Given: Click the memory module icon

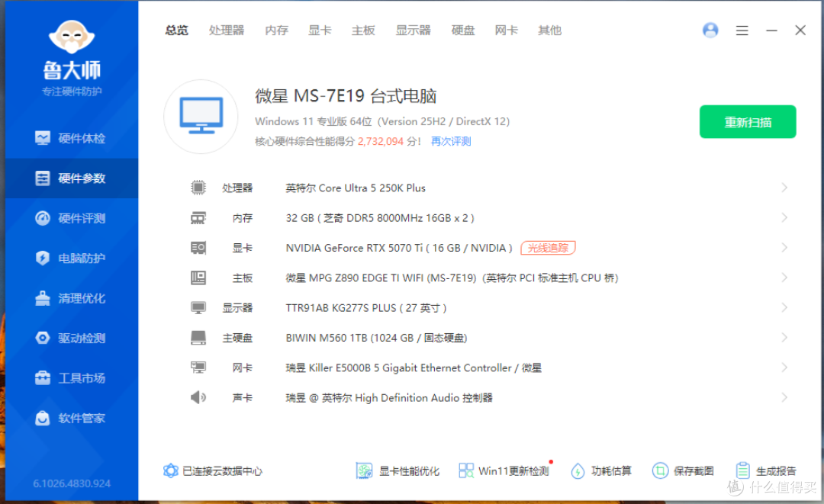Looking at the screenshot, I should click(198, 218).
